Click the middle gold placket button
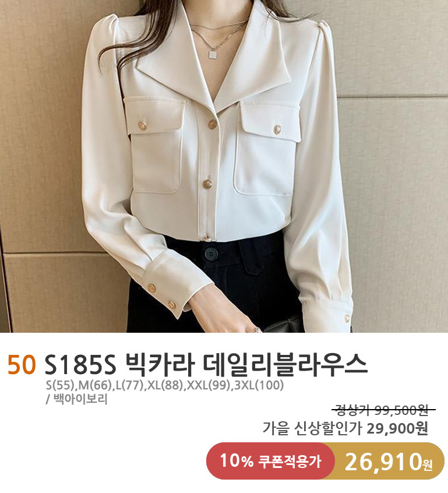Screen dimensions: 448x493 [x=207, y=184]
